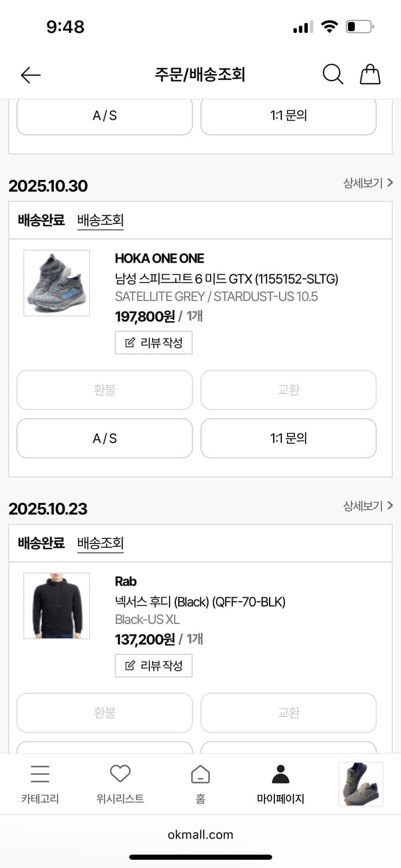Tap 리뷰 작성 for the Rab hoodie
The width and height of the screenshot is (401, 868).
tap(153, 665)
